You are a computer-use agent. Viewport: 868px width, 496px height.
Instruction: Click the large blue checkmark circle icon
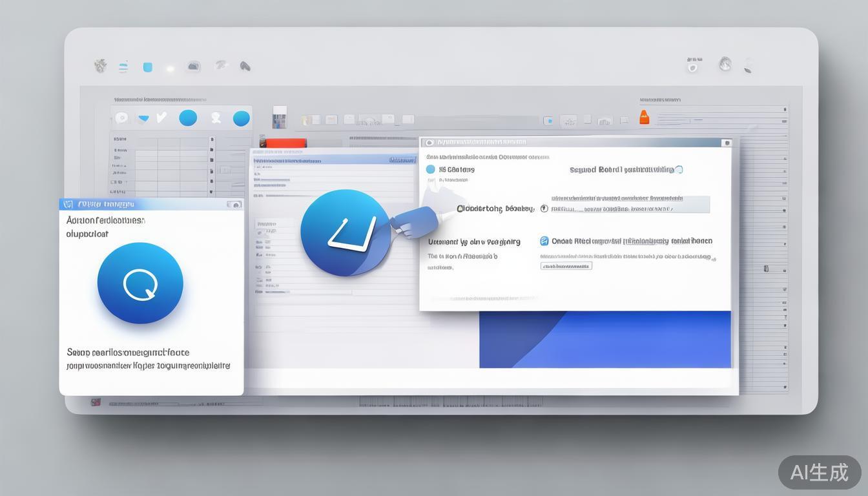point(346,232)
